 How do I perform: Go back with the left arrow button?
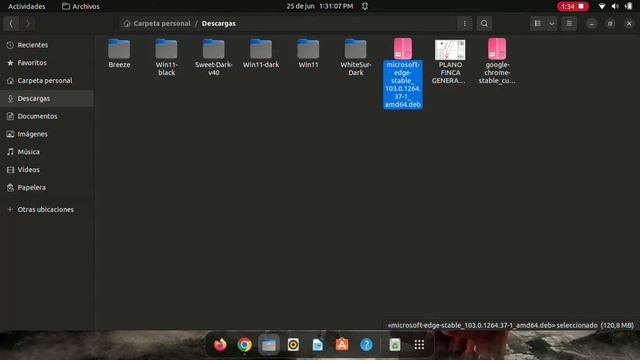click(x=11, y=23)
